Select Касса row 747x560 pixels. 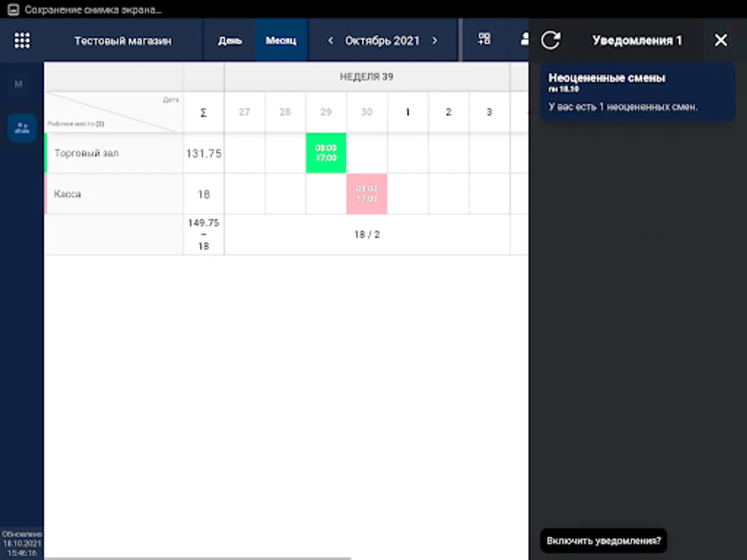click(x=114, y=194)
